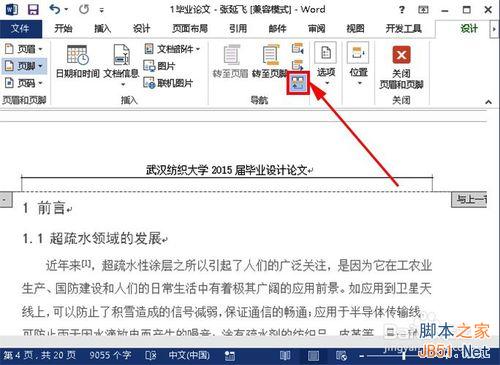Image resolution: width=500 pixels, height=365 pixels.
Task: Switch to the 审阅 tab
Action: pos(317,29)
